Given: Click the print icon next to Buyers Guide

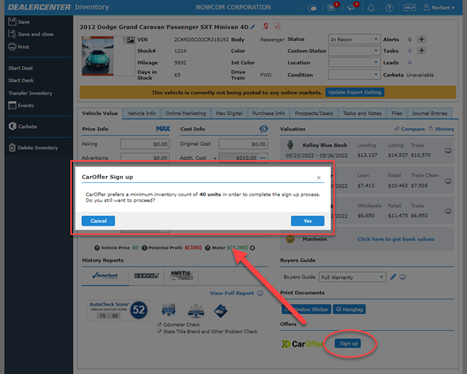Looking at the screenshot, I should tap(403, 277).
